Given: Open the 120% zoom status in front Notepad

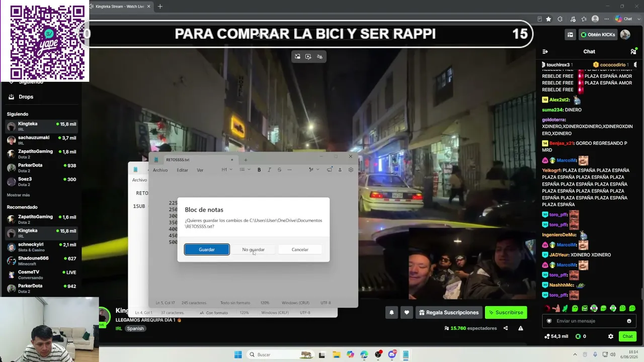Looking at the screenshot, I should pos(265,303).
